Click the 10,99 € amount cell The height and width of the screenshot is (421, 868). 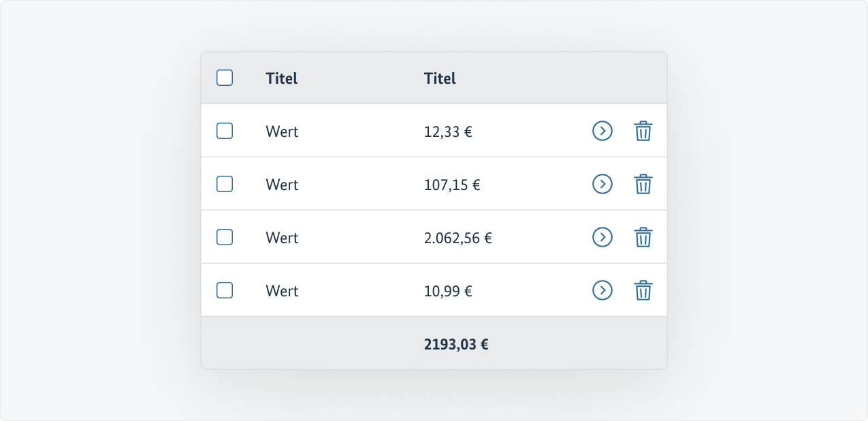pyautogui.click(x=448, y=291)
